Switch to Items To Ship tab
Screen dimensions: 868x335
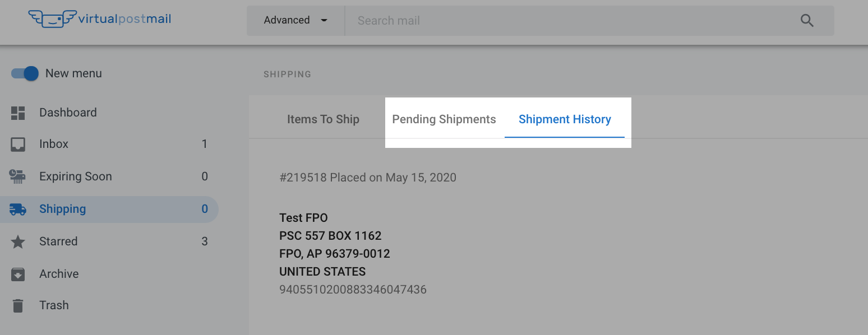(323, 119)
